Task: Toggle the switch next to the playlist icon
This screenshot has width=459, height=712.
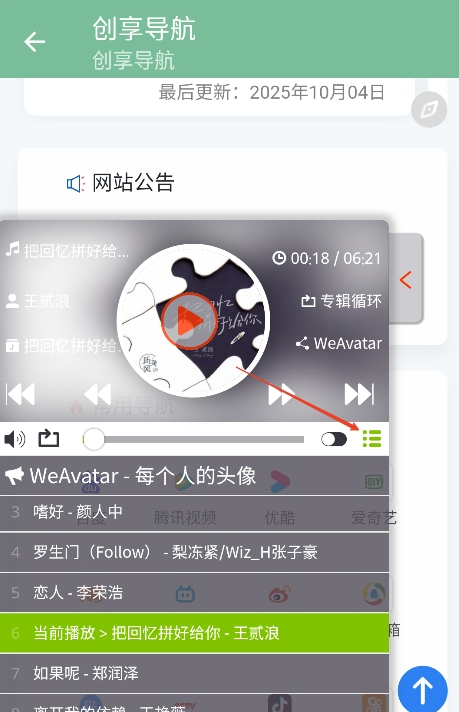Action: 334,439
